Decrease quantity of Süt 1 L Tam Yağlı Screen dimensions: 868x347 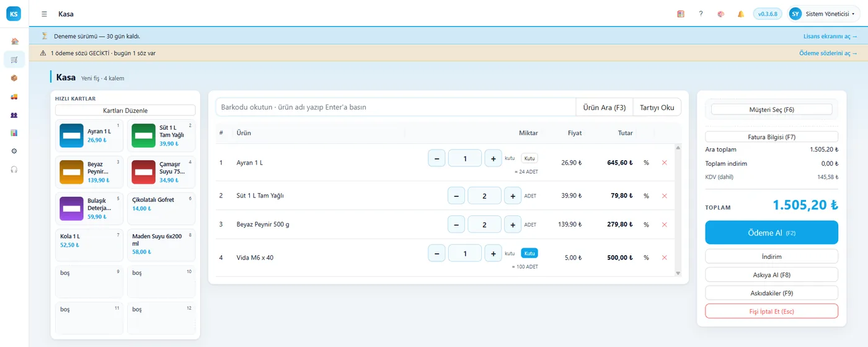(x=456, y=196)
